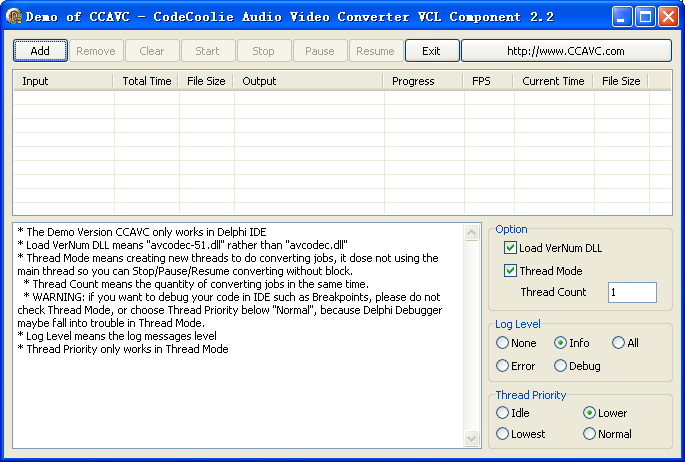Disable the Thread Mode checkbox
The height and width of the screenshot is (462, 685).
(510, 270)
